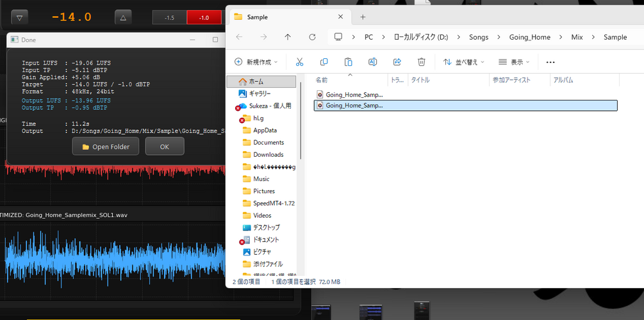This screenshot has width=644, height=320.
Task: Open the Downloads folder in sidebar
Action: click(x=261, y=154)
